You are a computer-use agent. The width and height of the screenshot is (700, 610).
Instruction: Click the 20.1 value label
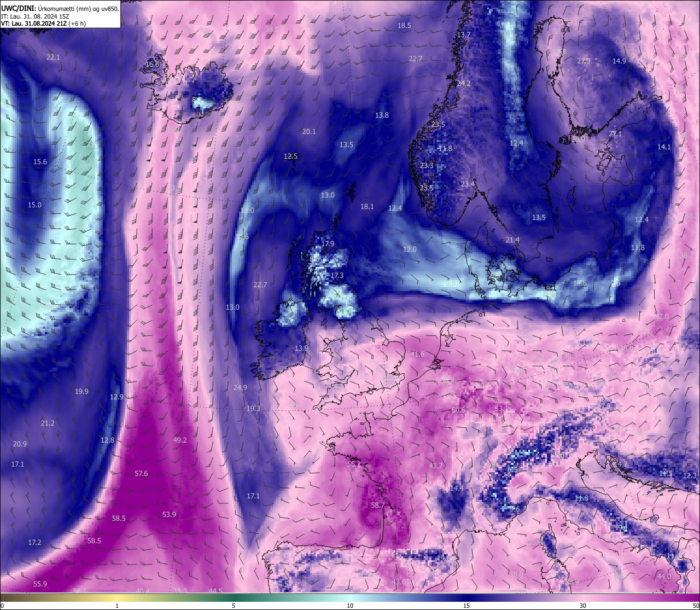(x=309, y=132)
